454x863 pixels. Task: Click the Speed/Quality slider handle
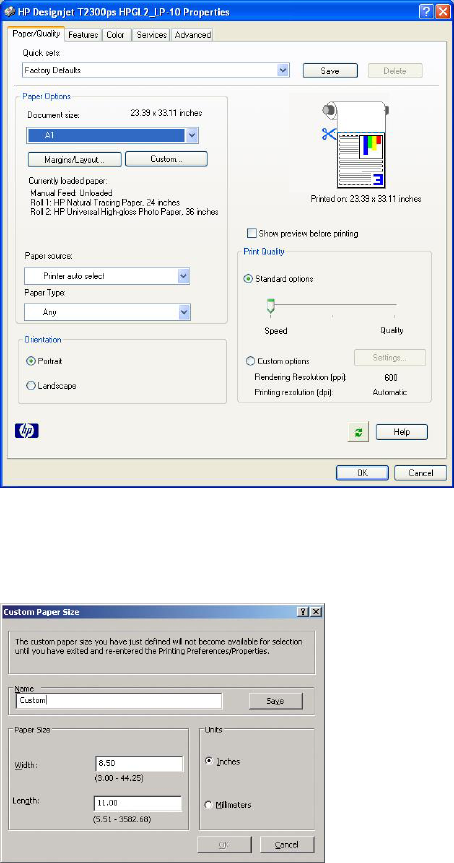point(270,305)
